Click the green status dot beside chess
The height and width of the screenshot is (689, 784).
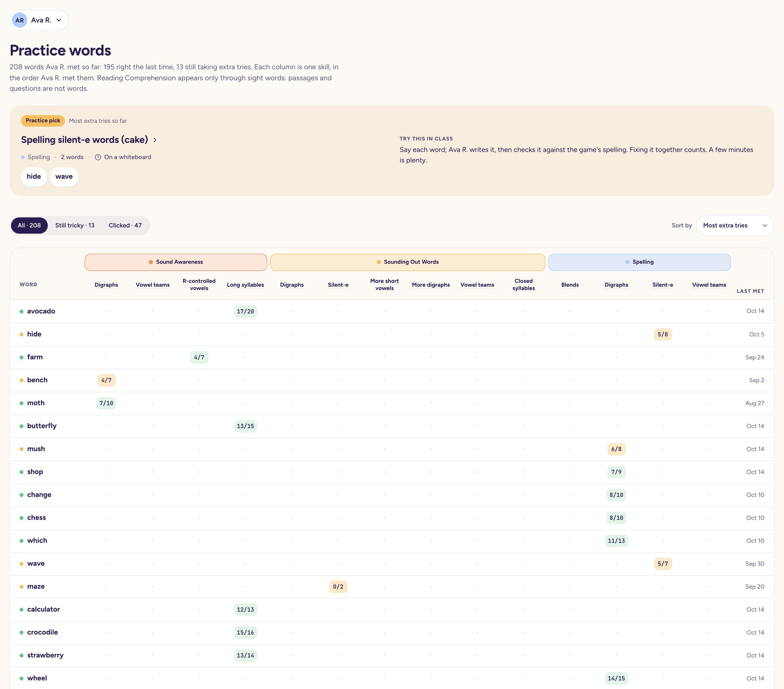[x=21, y=518]
